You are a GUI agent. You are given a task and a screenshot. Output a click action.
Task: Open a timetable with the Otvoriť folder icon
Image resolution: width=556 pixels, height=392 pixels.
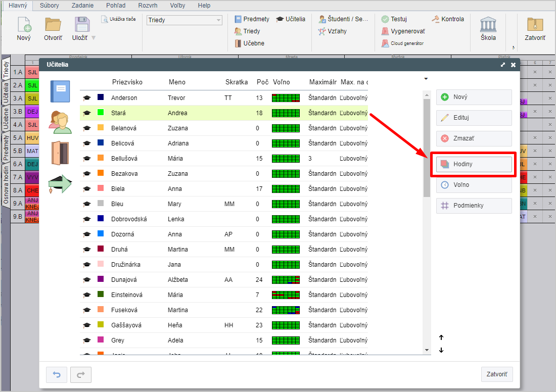click(x=53, y=25)
